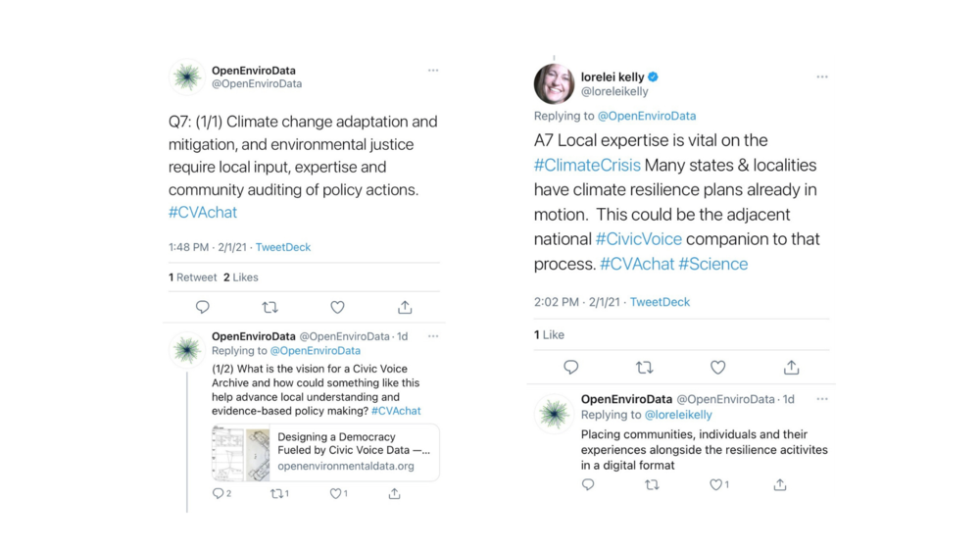The height and width of the screenshot is (552, 980).
Task: Open more options on Q7 tweet
Action: click(433, 70)
